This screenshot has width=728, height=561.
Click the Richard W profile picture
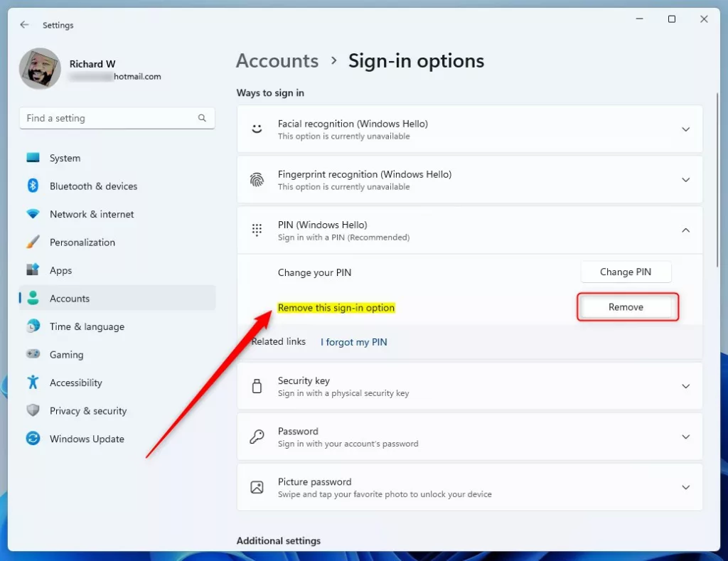pyautogui.click(x=40, y=68)
